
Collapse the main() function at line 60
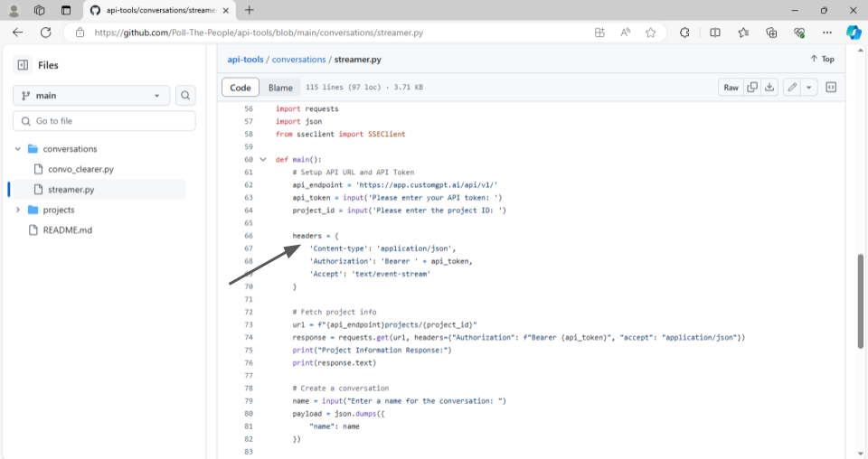click(263, 159)
